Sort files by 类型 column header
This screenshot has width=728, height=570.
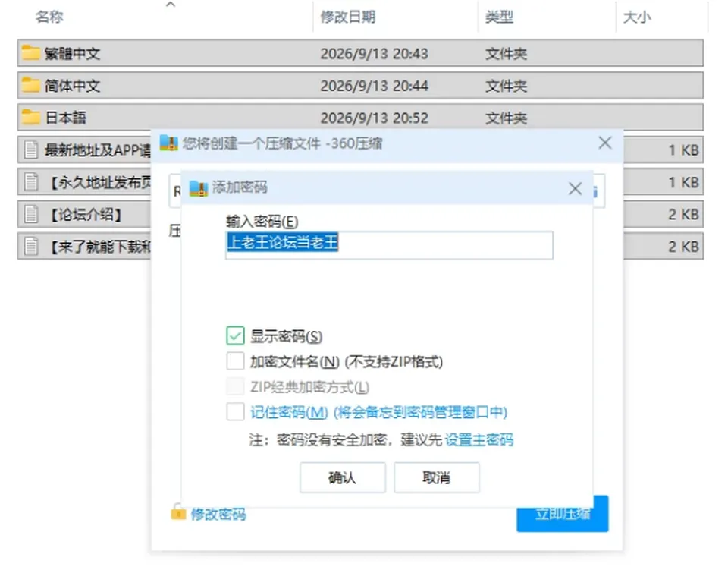tap(499, 17)
